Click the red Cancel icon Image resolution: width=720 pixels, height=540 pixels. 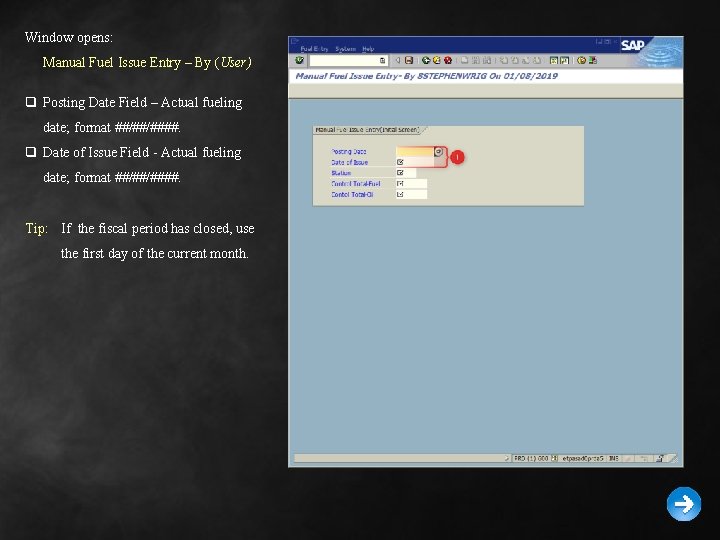(x=448, y=60)
